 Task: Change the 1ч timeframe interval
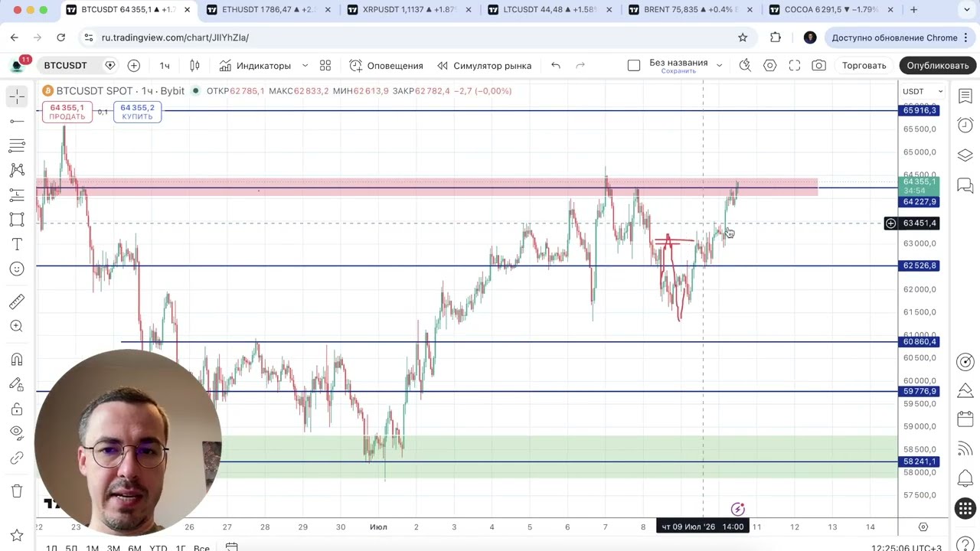click(x=165, y=65)
